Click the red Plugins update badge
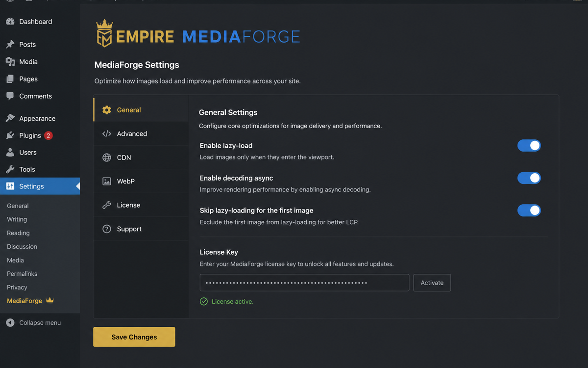The height and width of the screenshot is (368, 588). click(48, 135)
